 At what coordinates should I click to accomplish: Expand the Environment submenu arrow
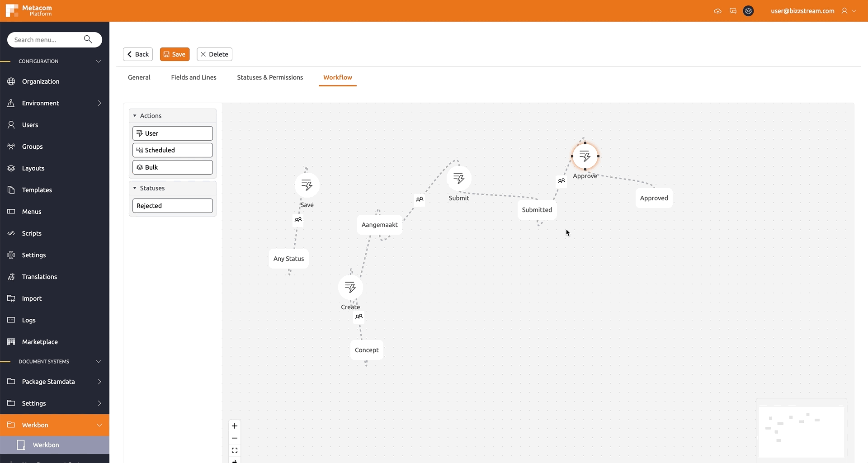click(x=99, y=103)
